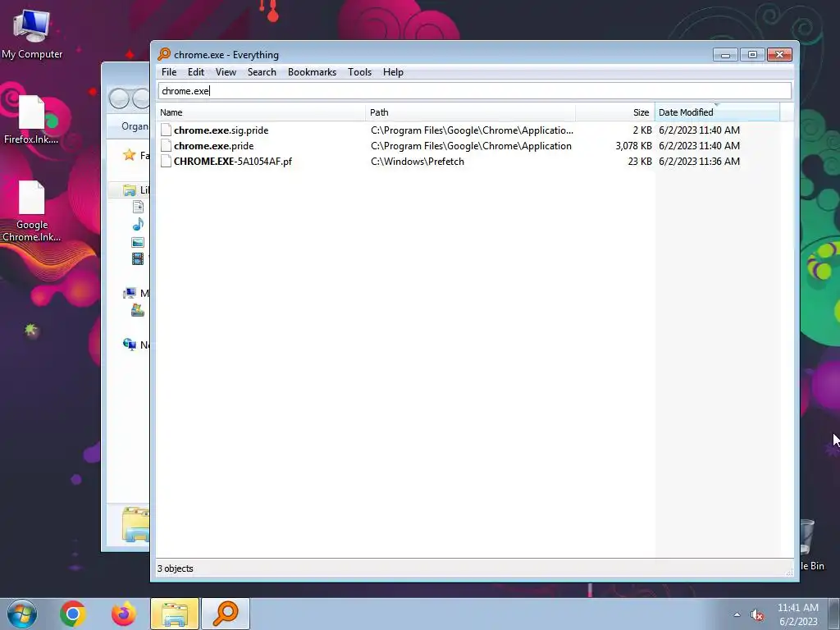Click the 3,078 KB size cell
The image size is (840, 630).
click(633, 146)
